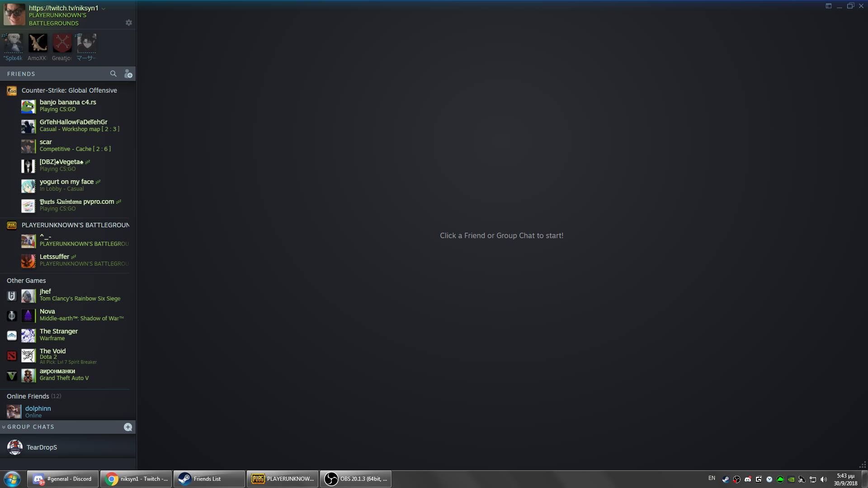Open favorite friend AmoXK avatar

pos(38,43)
